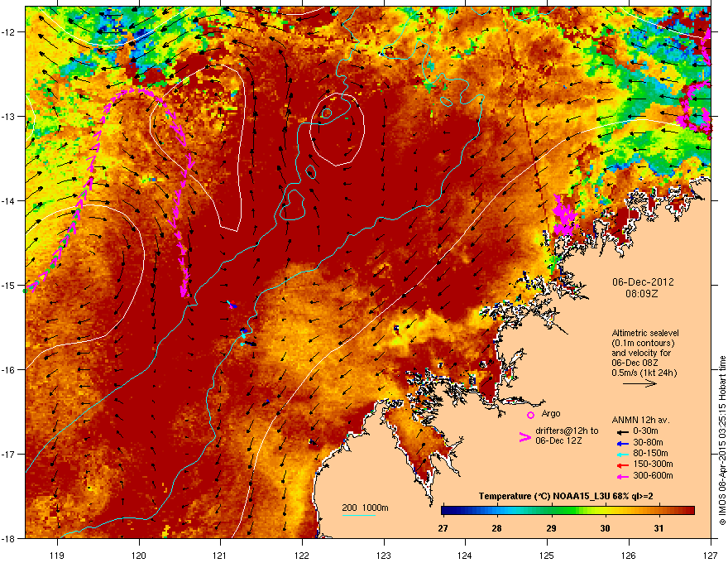Click the time label 08:09Z

click(642, 294)
